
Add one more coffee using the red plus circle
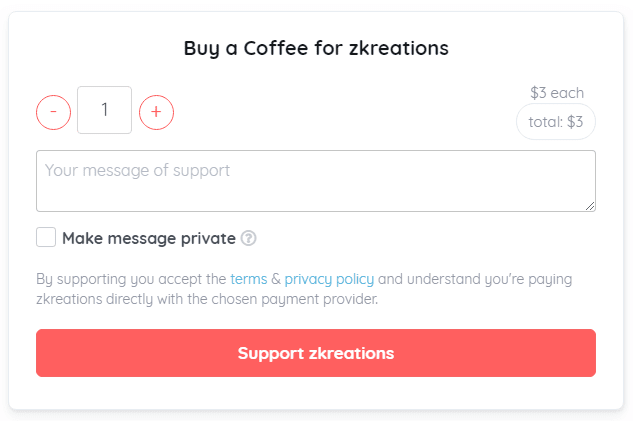click(x=157, y=112)
